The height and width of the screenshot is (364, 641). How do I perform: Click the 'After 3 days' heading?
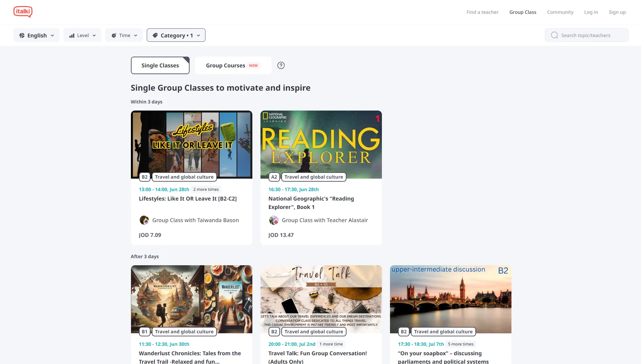tap(145, 256)
